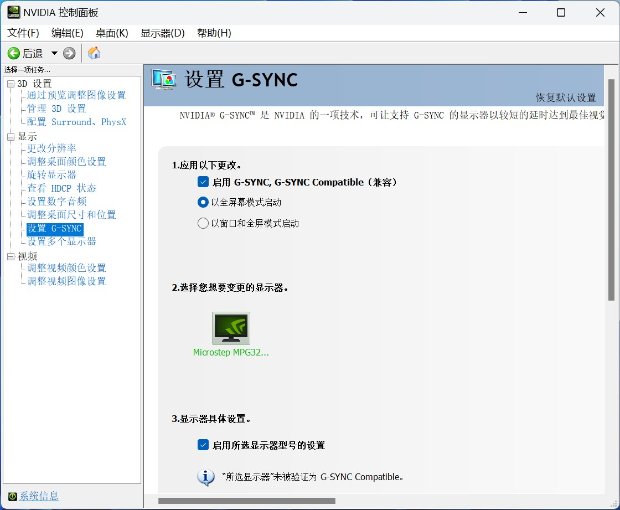Collapse the 显示 tree node
The height and width of the screenshot is (510, 620).
coord(11,137)
